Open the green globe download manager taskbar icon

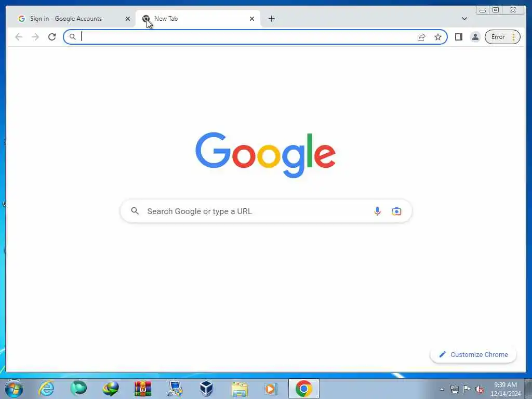[111, 389]
